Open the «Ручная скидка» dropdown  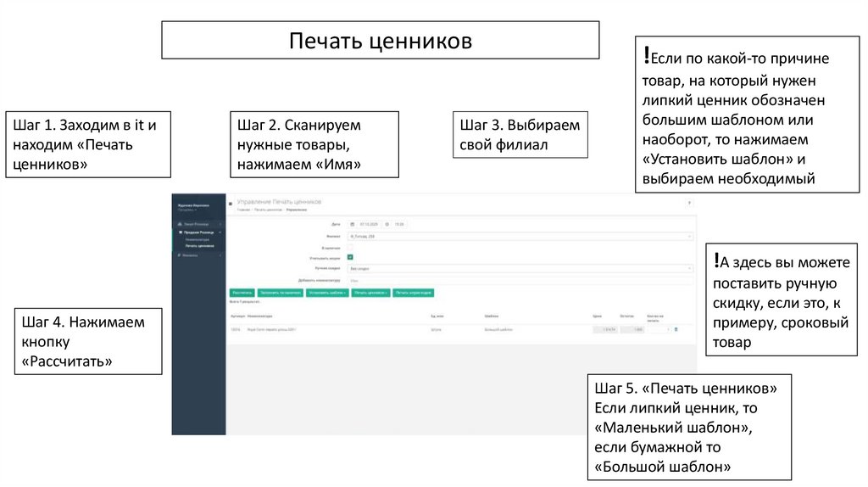(x=520, y=268)
